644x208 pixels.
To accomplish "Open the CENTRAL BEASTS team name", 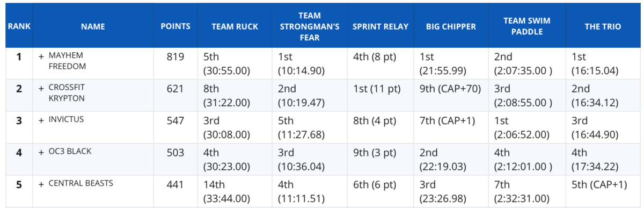I will [x=80, y=183].
